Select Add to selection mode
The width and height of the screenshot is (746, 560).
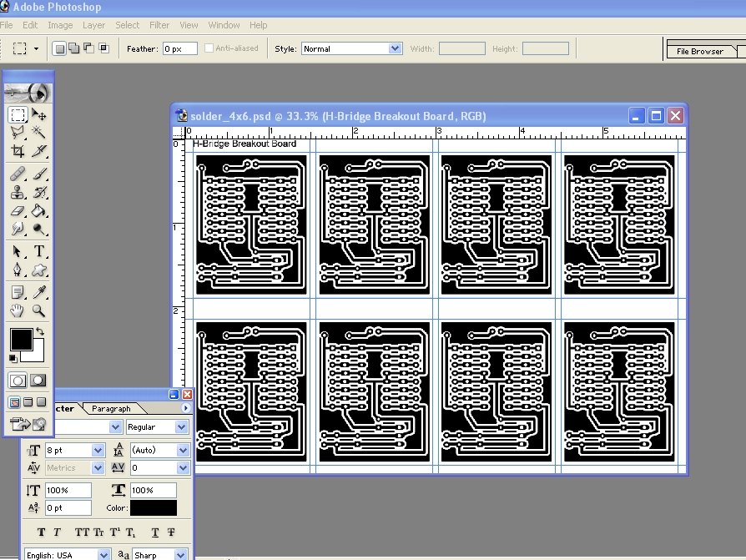point(74,48)
